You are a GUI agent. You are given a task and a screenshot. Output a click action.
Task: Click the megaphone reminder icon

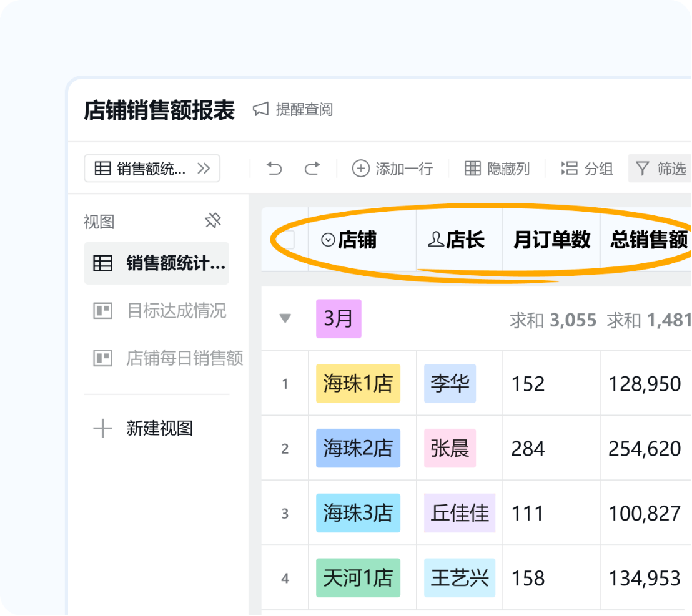pos(260,110)
